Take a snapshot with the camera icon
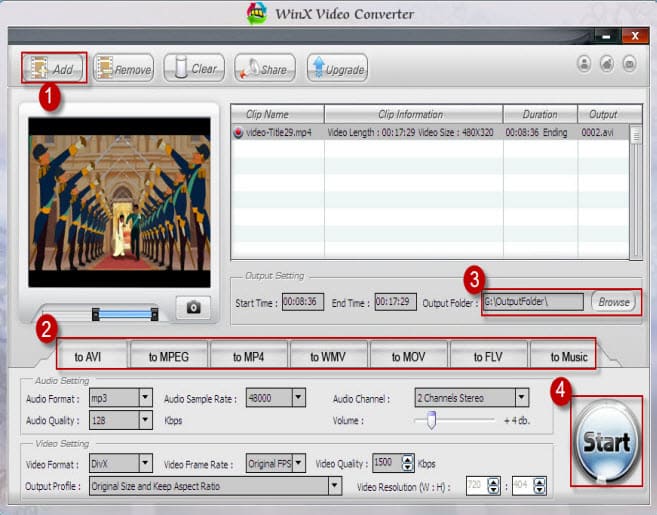 (x=193, y=308)
